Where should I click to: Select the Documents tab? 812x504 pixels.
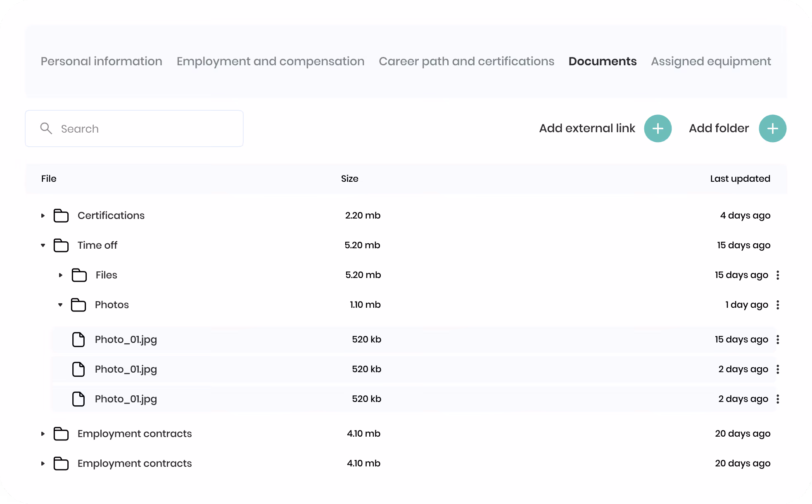tap(603, 61)
